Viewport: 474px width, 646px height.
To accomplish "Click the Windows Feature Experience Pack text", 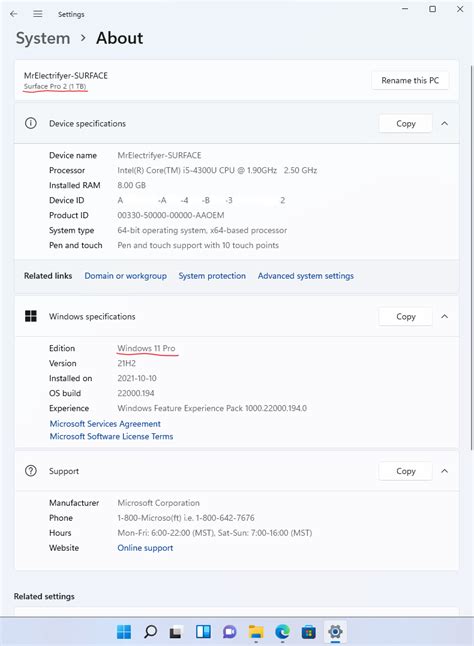I will click(x=212, y=408).
